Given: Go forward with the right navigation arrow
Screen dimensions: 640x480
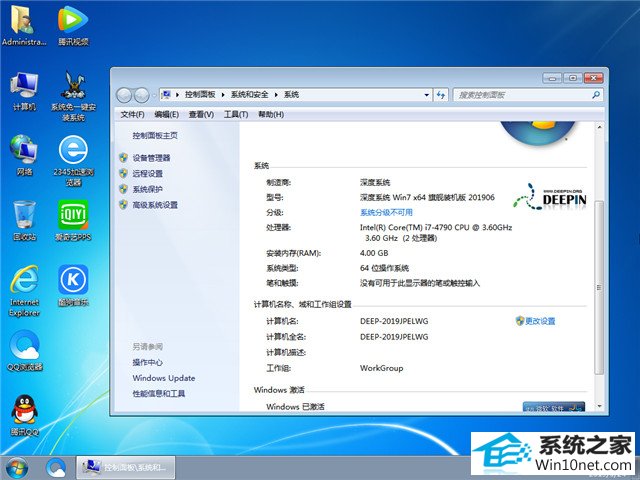Looking at the screenshot, I should (x=141, y=95).
